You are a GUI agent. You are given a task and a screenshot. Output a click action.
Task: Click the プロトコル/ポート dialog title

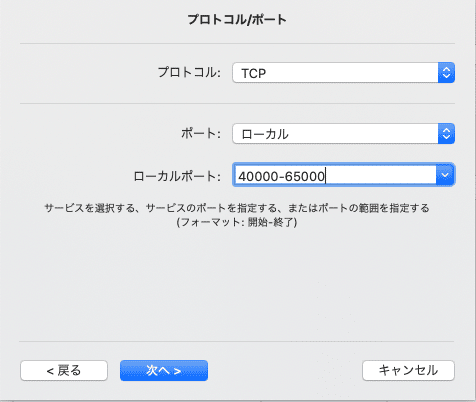click(x=237, y=19)
